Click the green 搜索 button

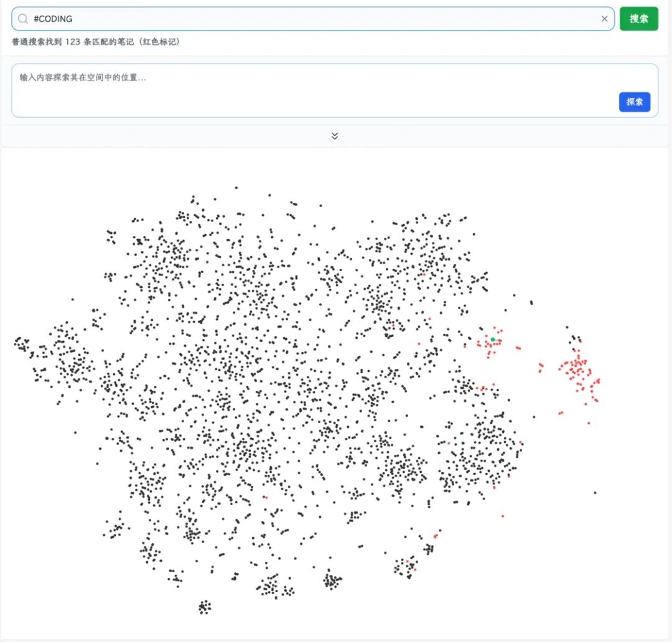[638, 19]
